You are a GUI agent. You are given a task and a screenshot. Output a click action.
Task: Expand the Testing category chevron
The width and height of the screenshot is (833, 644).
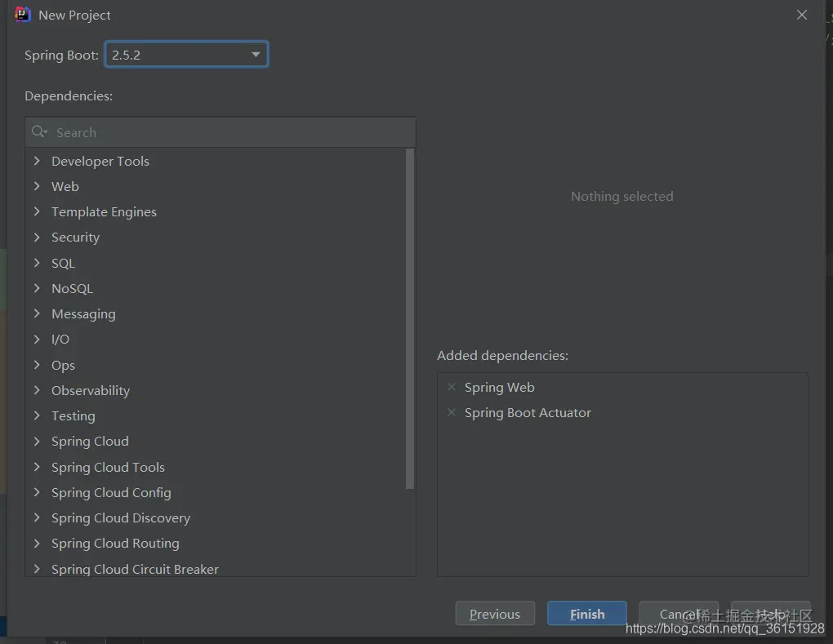click(37, 415)
